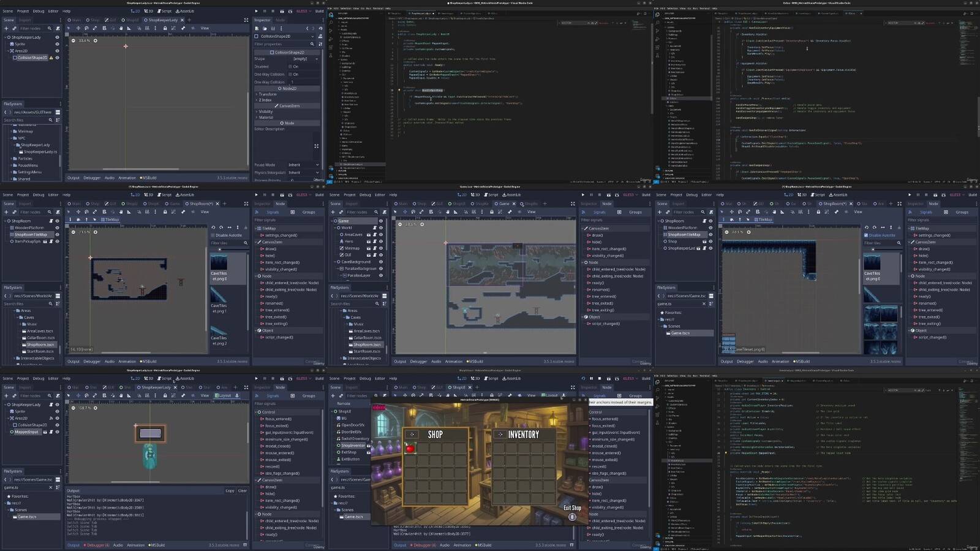Select the CaveTileset.png 0 tile thumbnail
This screenshot has width=980, height=551.
219,262
